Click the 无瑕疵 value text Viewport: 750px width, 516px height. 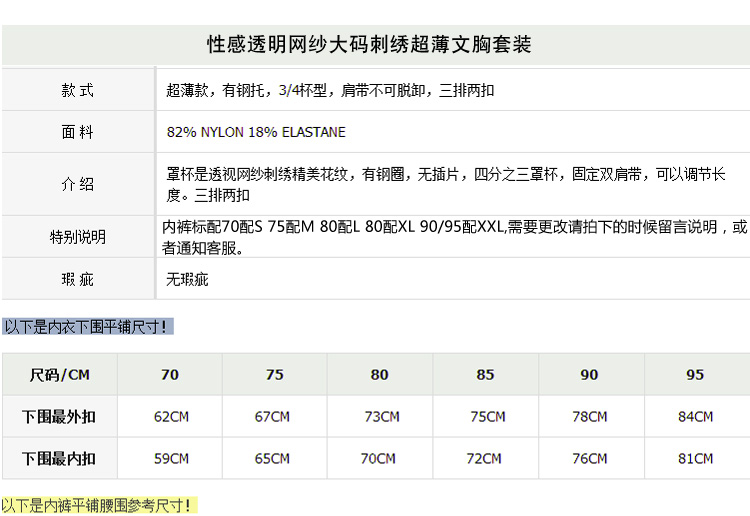(x=187, y=279)
